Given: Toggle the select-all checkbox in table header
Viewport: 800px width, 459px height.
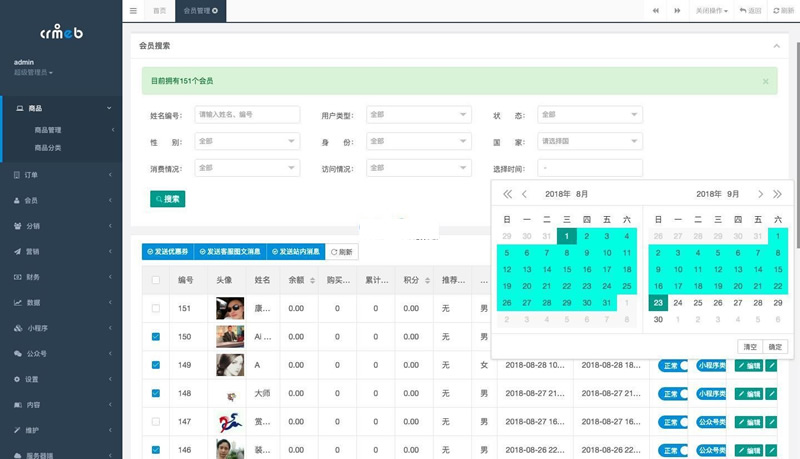Looking at the screenshot, I should point(155,281).
